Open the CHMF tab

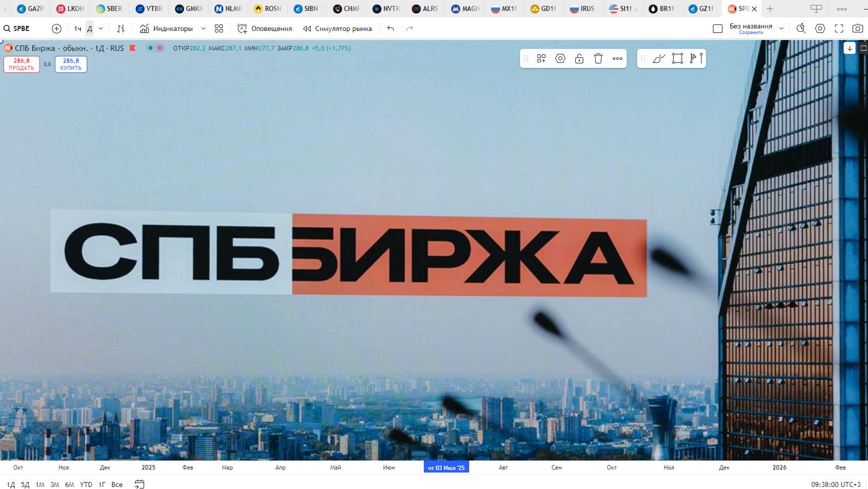346,8
